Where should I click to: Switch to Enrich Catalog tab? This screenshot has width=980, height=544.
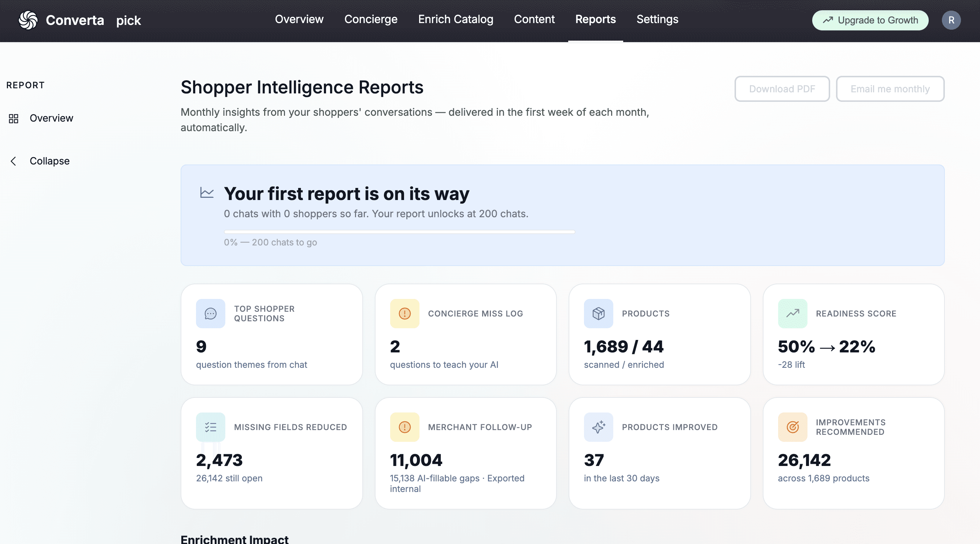[x=455, y=19]
